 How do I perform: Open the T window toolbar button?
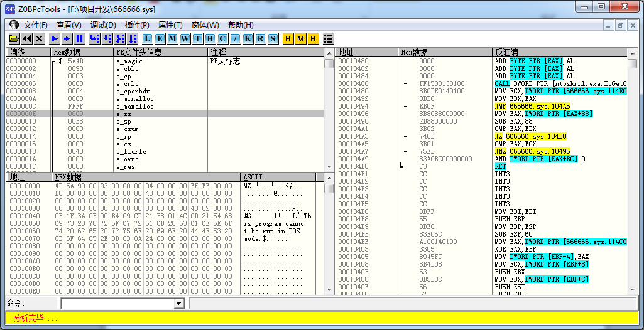click(x=197, y=39)
